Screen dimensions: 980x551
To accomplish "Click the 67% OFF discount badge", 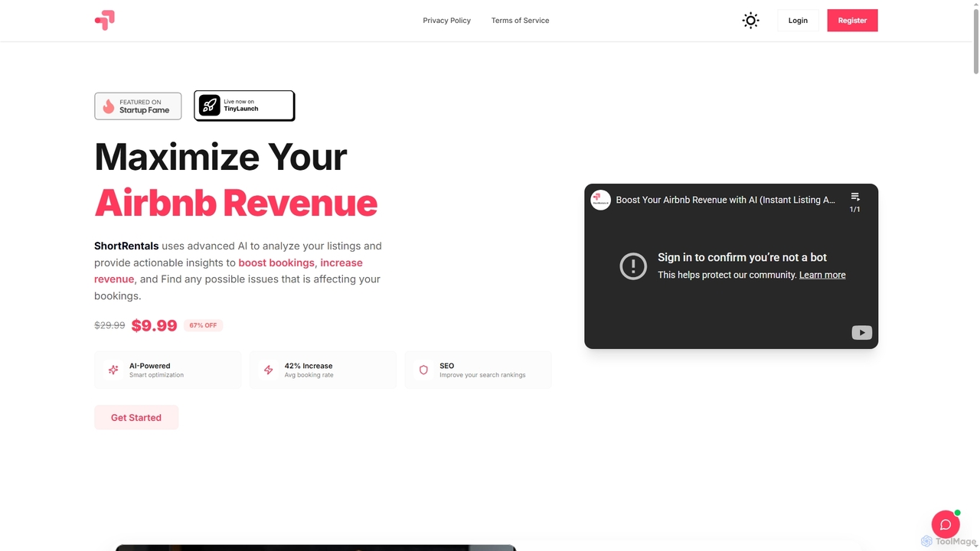I will click(203, 325).
